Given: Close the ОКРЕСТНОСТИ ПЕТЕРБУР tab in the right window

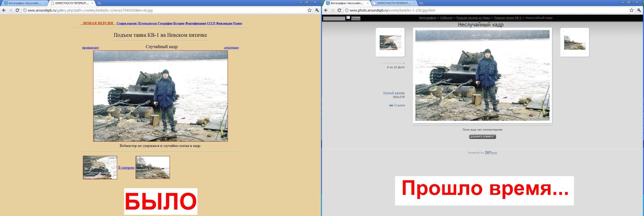Looking at the screenshot, I should pos(414,3).
